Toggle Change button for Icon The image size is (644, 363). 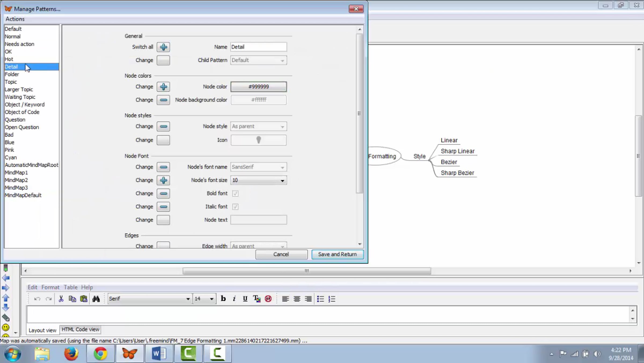coord(163,140)
